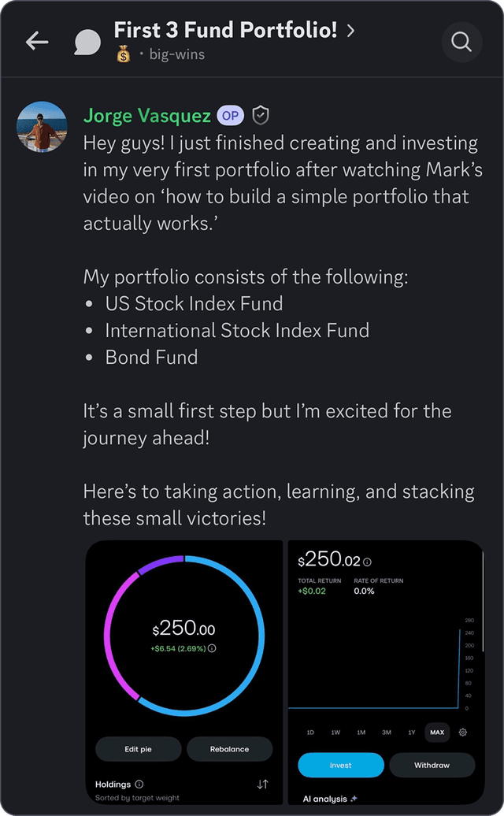The width and height of the screenshot is (504, 816).
Task: Select the 1D chart tab
Action: point(310,733)
